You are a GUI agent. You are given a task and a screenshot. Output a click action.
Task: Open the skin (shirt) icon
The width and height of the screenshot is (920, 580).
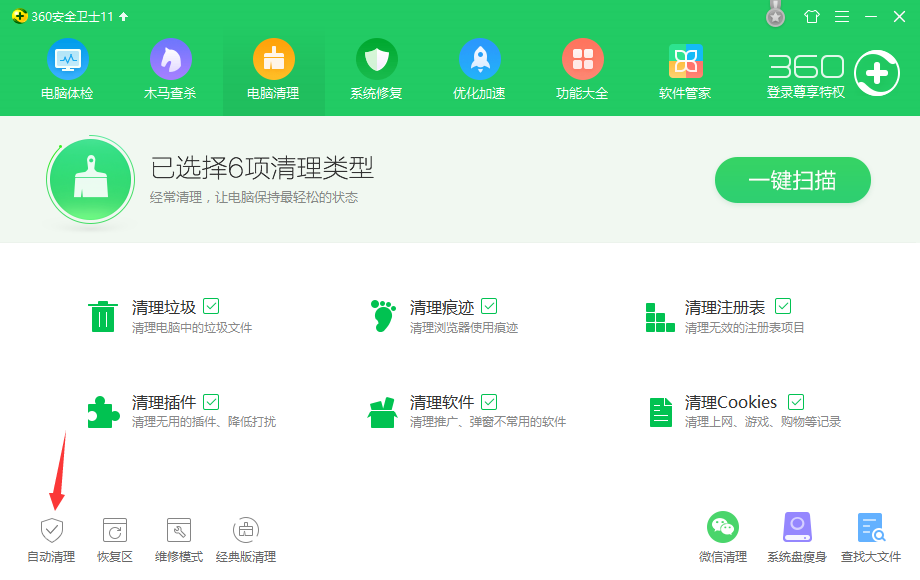point(812,16)
